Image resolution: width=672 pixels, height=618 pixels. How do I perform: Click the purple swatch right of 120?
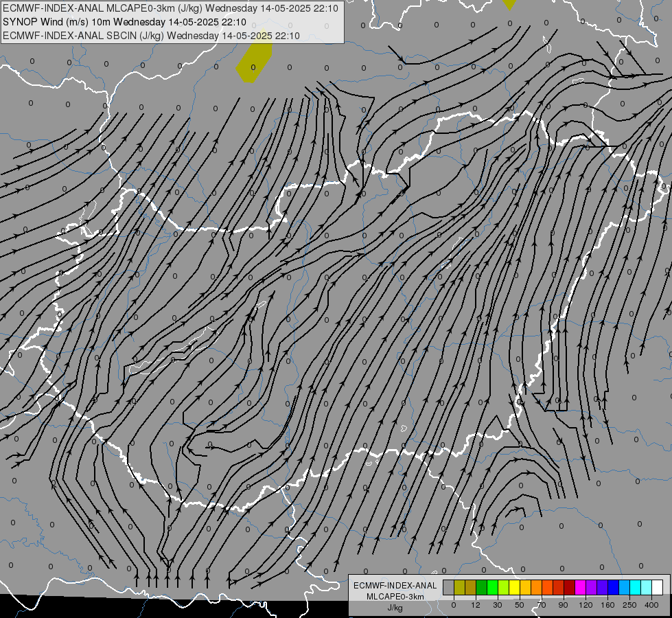tap(592, 588)
